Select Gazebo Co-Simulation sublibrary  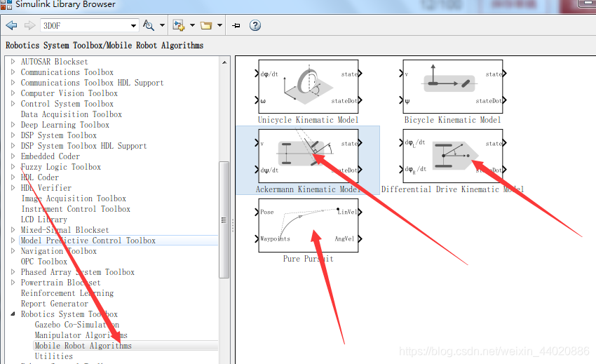pos(77,325)
